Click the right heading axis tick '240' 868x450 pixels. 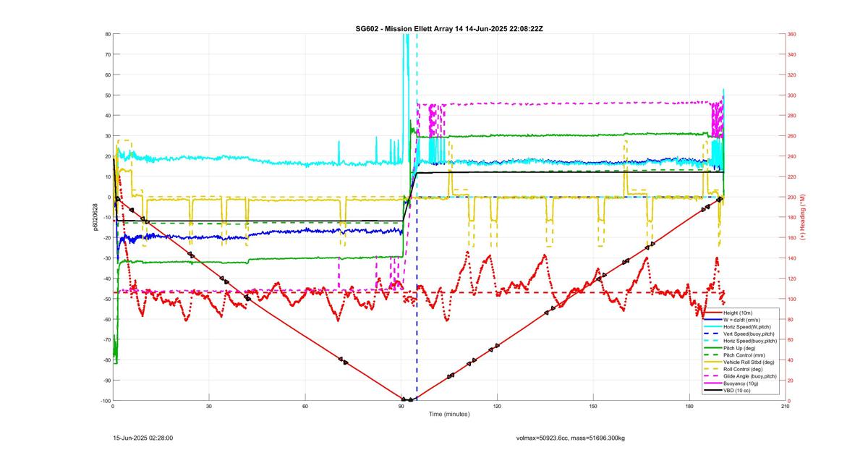click(x=792, y=156)
